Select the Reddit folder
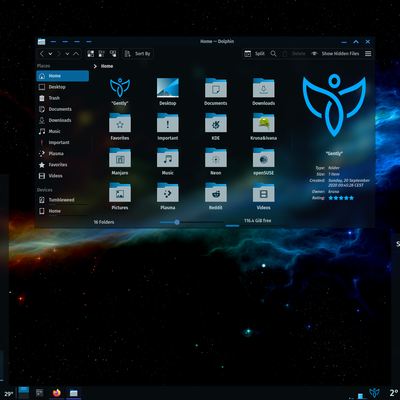Screen dimensions: 400x400 (216, 192)
